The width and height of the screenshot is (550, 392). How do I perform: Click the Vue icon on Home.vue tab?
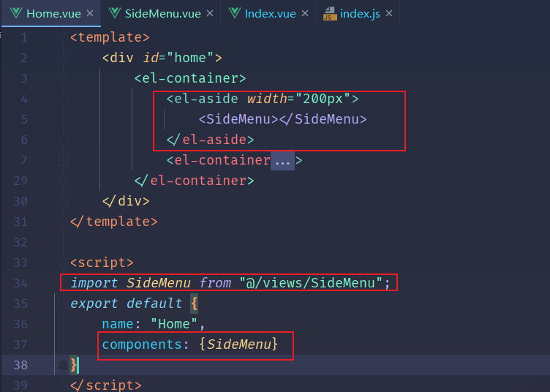pyautogui.click(x=16, y=13)
